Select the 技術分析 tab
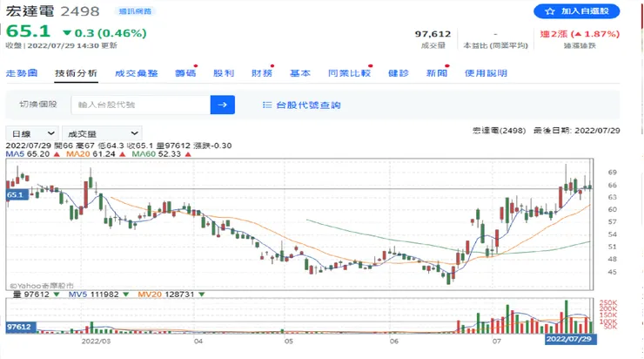This screenshot has width=644, height=359. [76, 73]
